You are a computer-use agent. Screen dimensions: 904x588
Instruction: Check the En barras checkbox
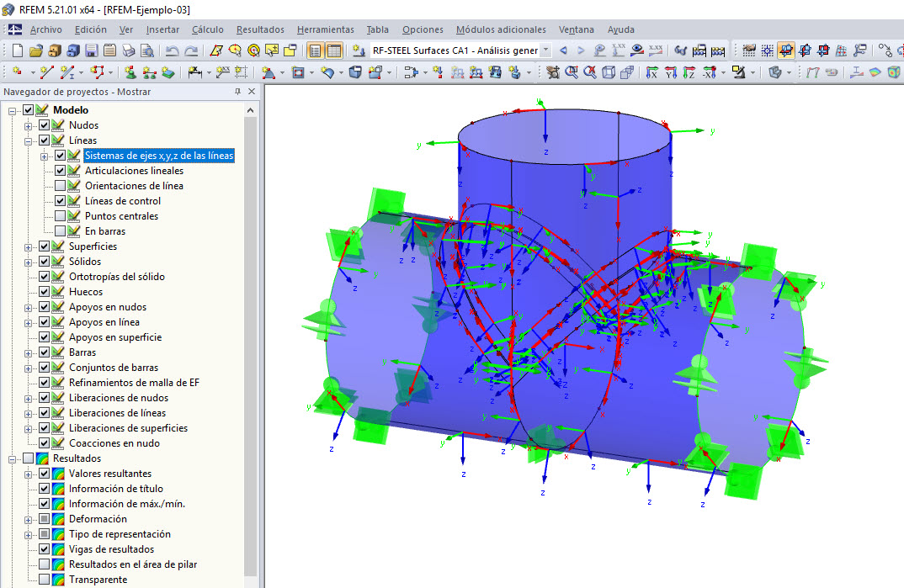pyautogui.click(x=60, y=231)
